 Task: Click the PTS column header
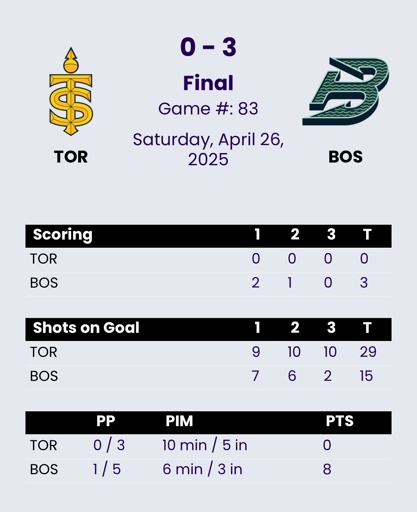[339, 421]
